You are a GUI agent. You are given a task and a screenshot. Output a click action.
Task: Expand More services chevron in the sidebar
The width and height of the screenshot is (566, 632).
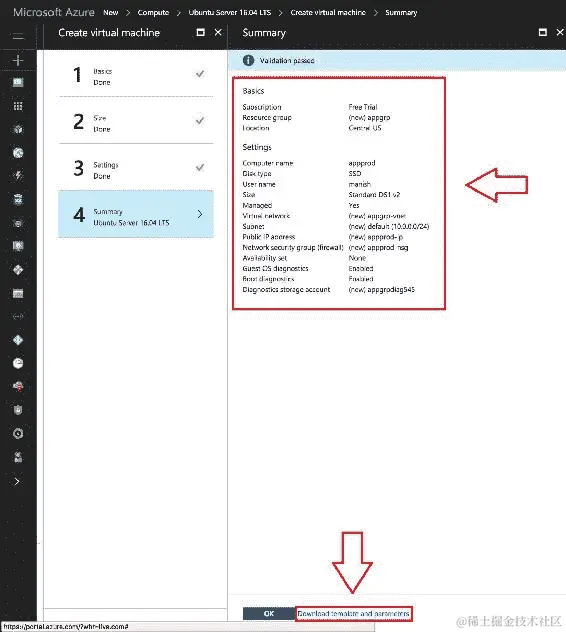17,481
